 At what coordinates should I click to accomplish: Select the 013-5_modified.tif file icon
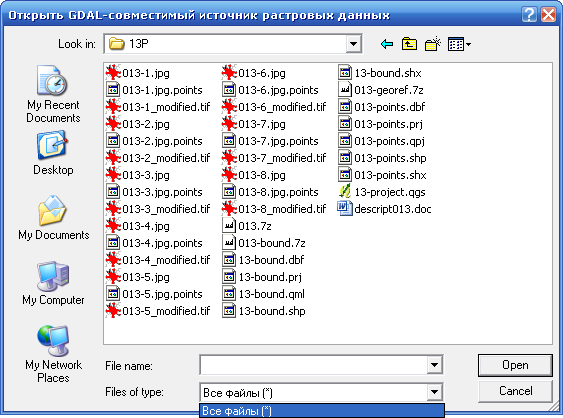[113, 311]
